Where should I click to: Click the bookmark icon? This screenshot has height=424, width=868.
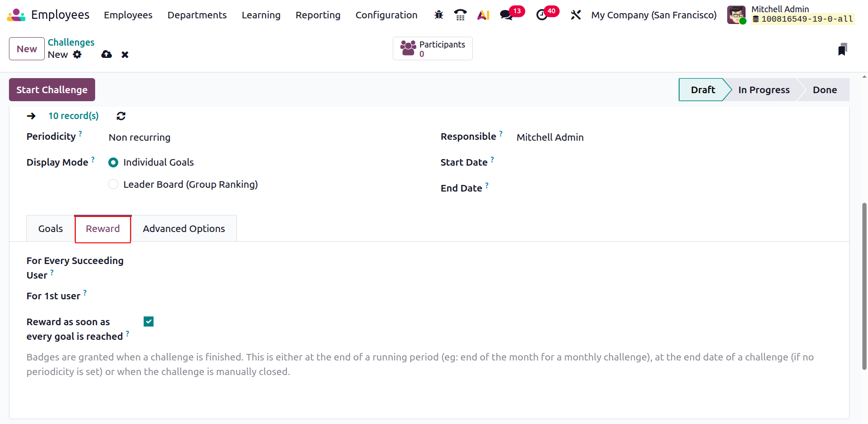tap(843, 49)
